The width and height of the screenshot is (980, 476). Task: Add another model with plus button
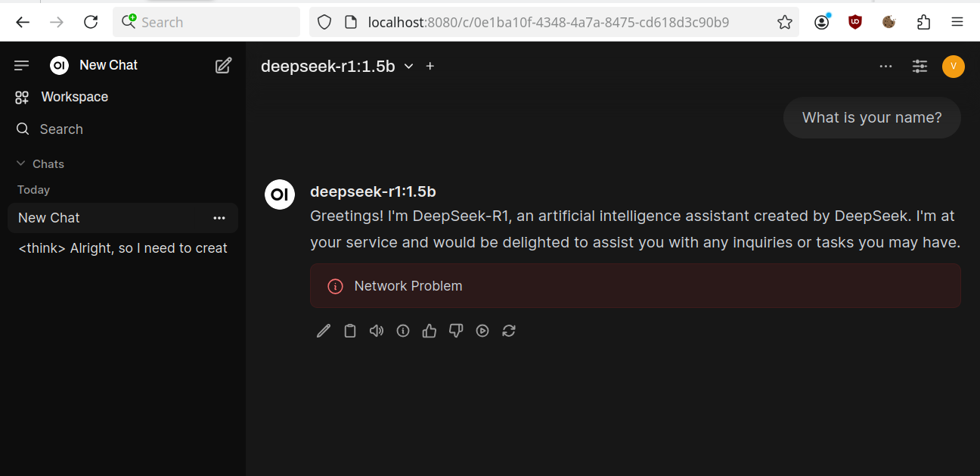click(430, 66)
